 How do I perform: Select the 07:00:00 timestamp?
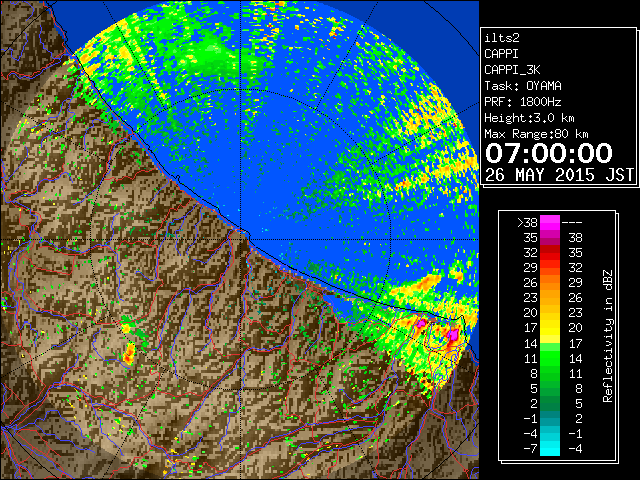pos(549,153)
